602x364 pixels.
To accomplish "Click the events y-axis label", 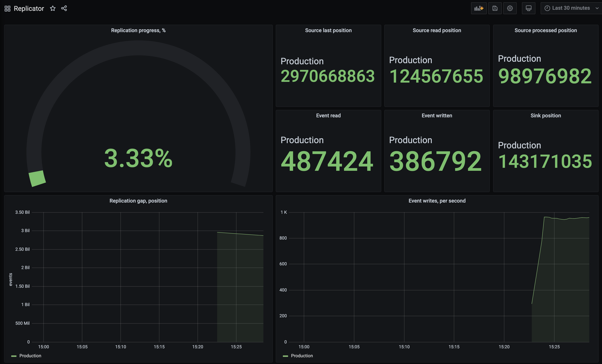I will [x=10, y=279].
